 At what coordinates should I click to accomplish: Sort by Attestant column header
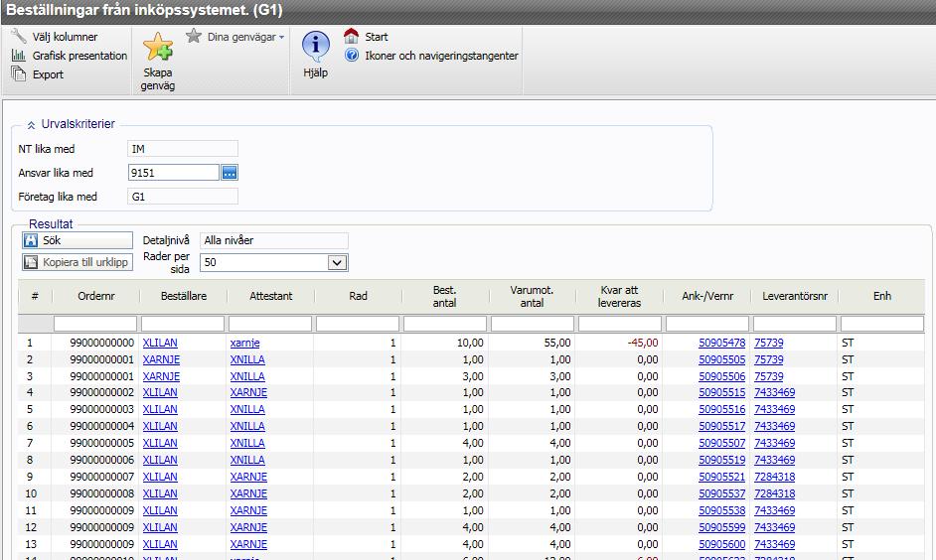270,296
